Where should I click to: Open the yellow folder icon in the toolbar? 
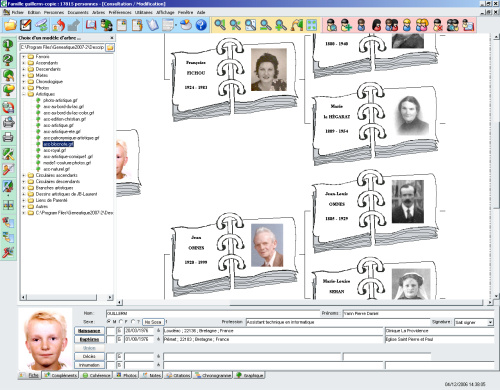pos(11,25)
